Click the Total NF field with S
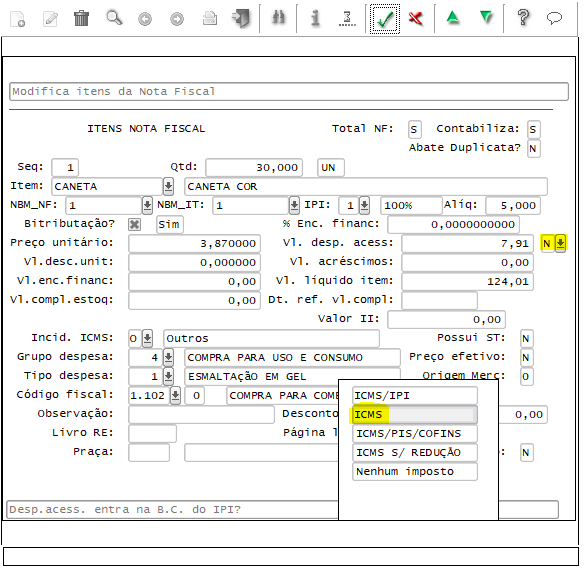 click(415, 130)
